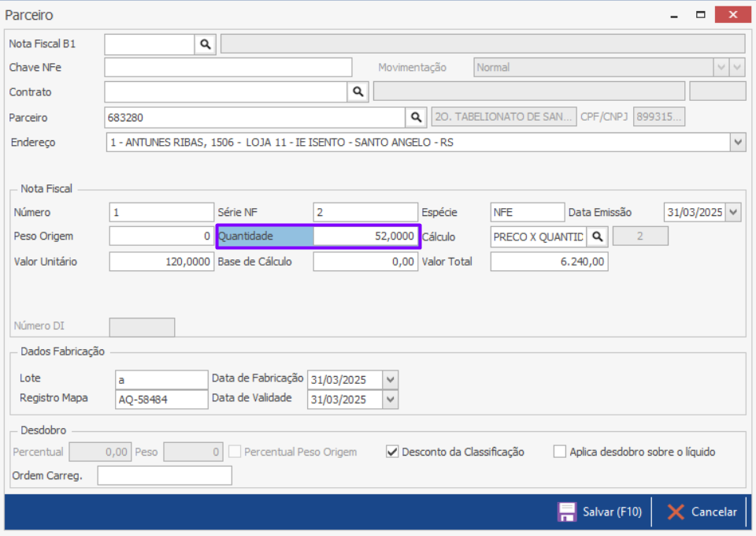Open Contrato lookup magnifier icon
Viewport: 756px width, 536px height.
coord(358,91)
